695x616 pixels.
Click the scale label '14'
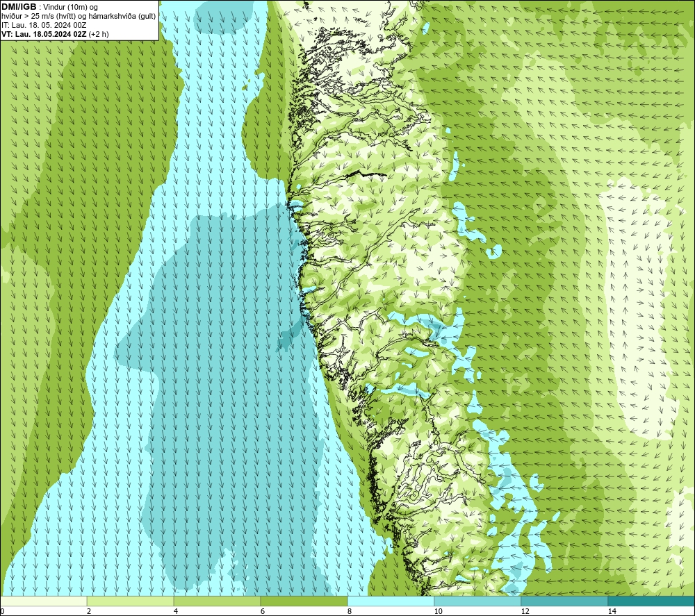[612, 611]
